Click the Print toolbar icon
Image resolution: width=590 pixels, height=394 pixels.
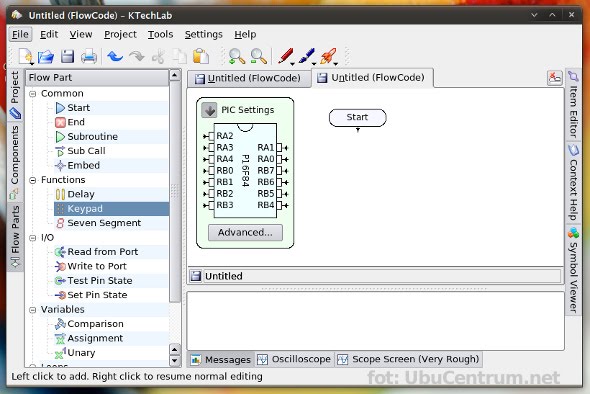coord(89,56)
